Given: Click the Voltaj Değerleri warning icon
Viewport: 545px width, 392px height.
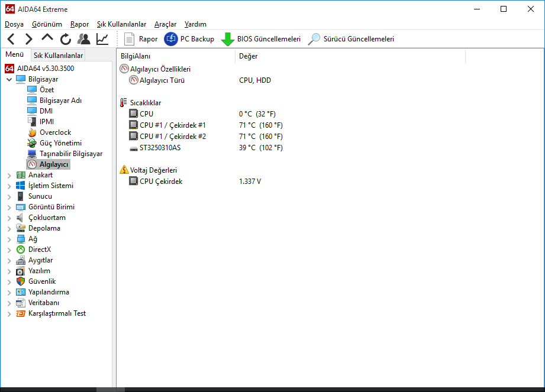Looking at the screenshot, I should [124, 170].
